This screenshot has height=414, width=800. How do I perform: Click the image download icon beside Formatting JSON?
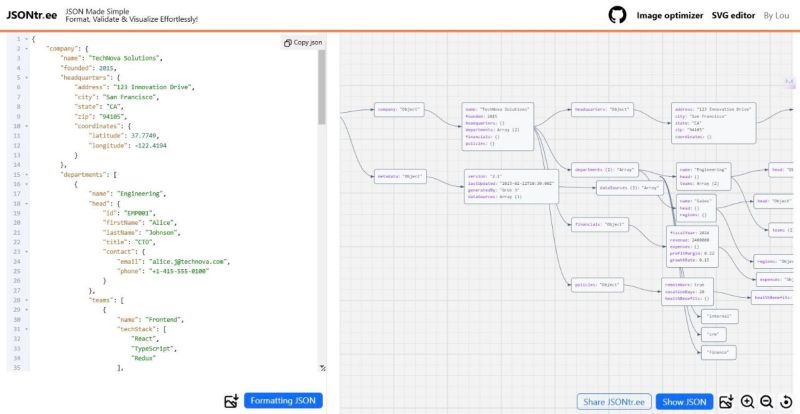[x=232, y=401]
